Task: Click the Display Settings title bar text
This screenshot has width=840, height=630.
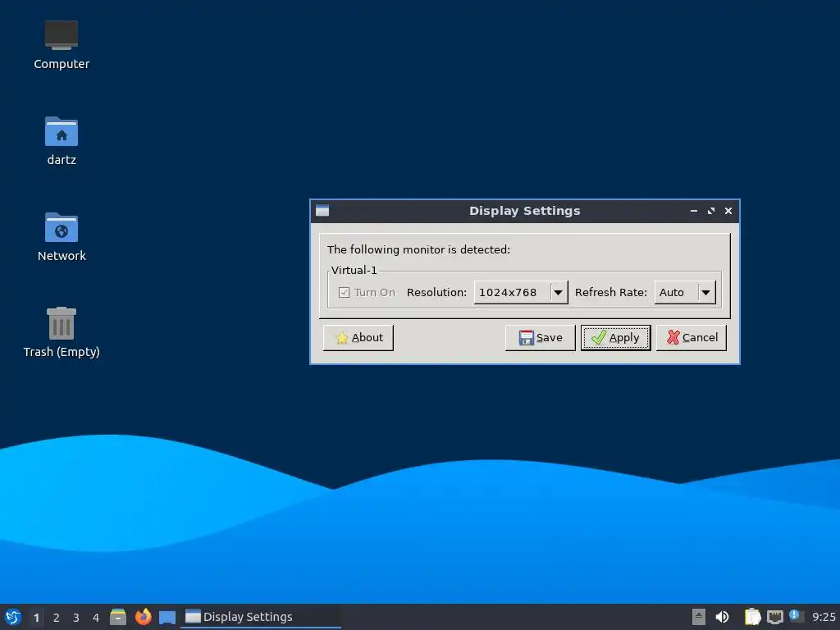Action: click(x=524, y=211)
